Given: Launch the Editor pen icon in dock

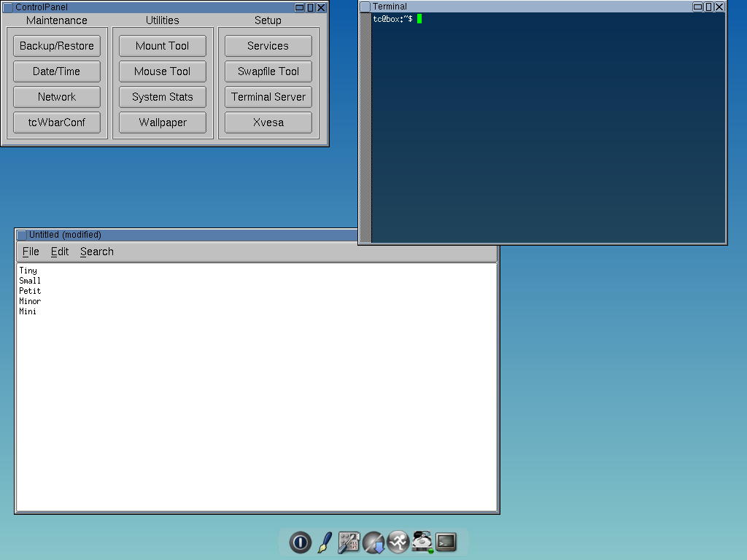Looking at the screenshot, I should click(x=325, y=542).
